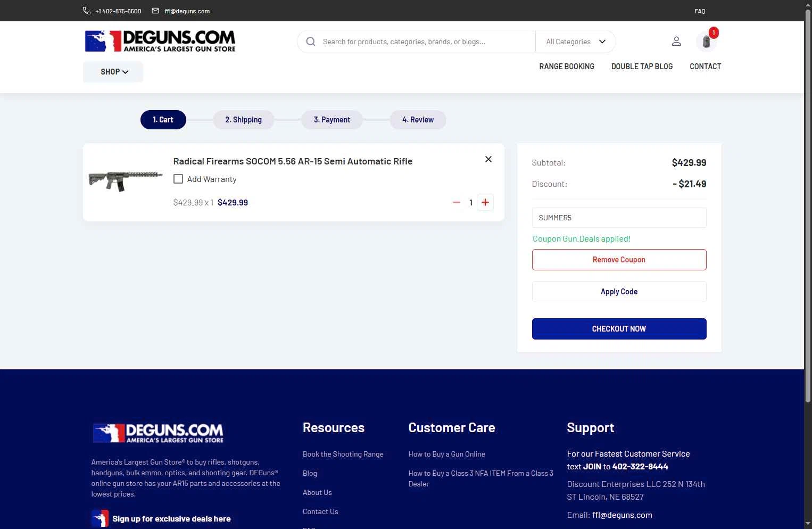Click the DEGUNS.COM header logo
Viewport: 812px width, 529px height.
160,41
